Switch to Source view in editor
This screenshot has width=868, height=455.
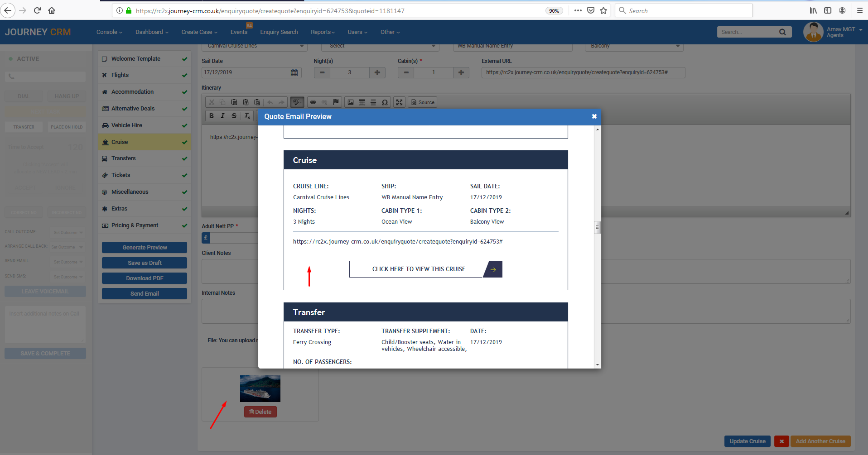(423, 102)
